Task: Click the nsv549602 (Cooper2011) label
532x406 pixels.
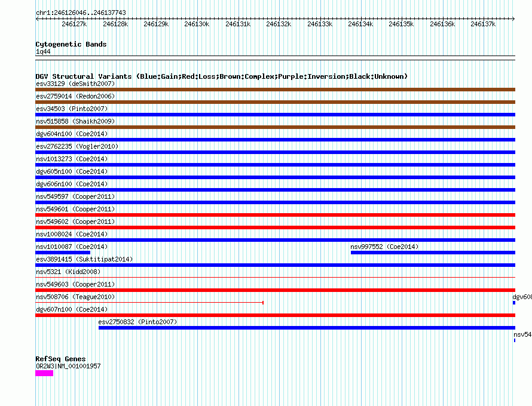Action: [x=75, y=222]
